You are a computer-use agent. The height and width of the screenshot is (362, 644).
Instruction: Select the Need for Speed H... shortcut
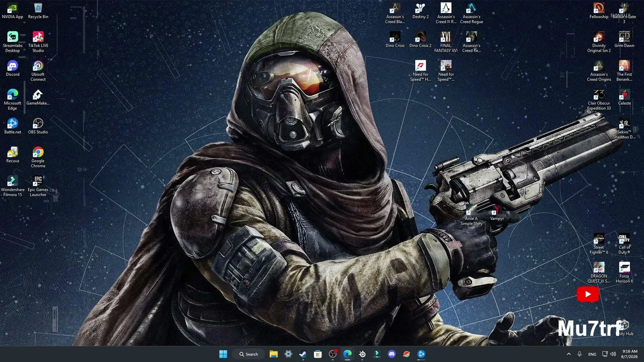point(421,71)
